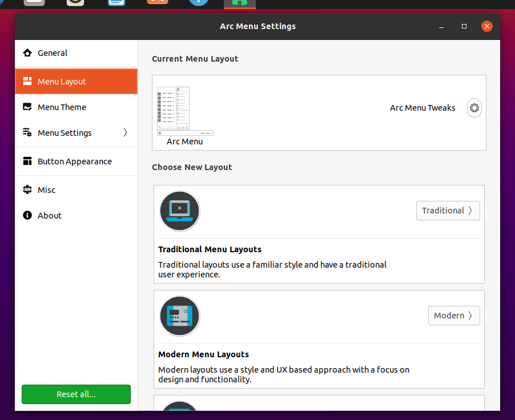Go to Menu Theme section
This screenshot has height=420, width=515.
tap(76, 107)
